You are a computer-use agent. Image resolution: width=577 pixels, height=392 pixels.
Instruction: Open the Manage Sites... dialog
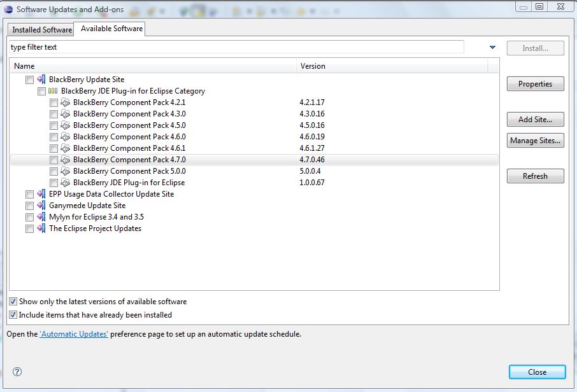535,141
